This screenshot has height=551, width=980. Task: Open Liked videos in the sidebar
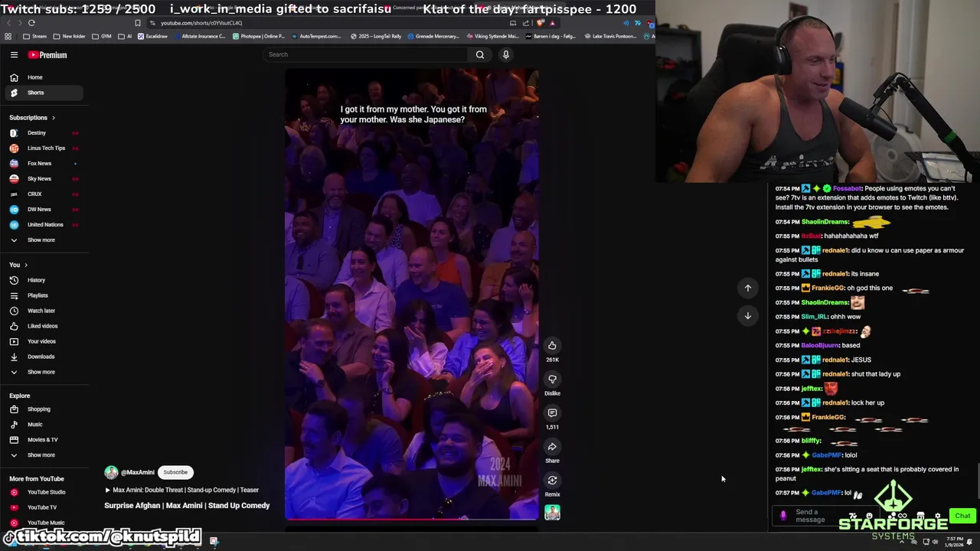point(42,326)
